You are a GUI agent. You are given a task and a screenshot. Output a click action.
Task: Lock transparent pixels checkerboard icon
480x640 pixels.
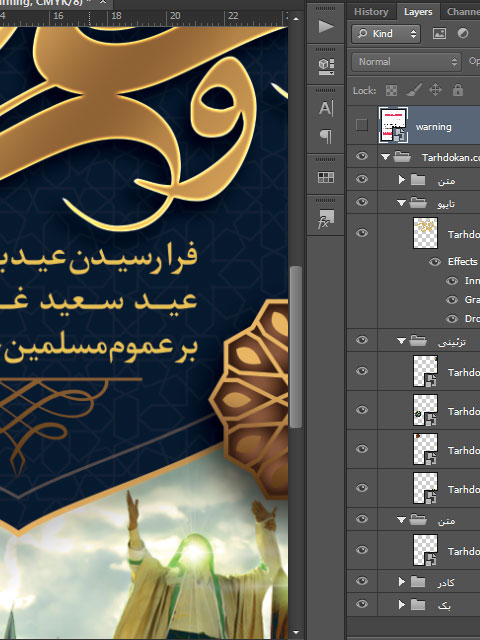point(391,90)
